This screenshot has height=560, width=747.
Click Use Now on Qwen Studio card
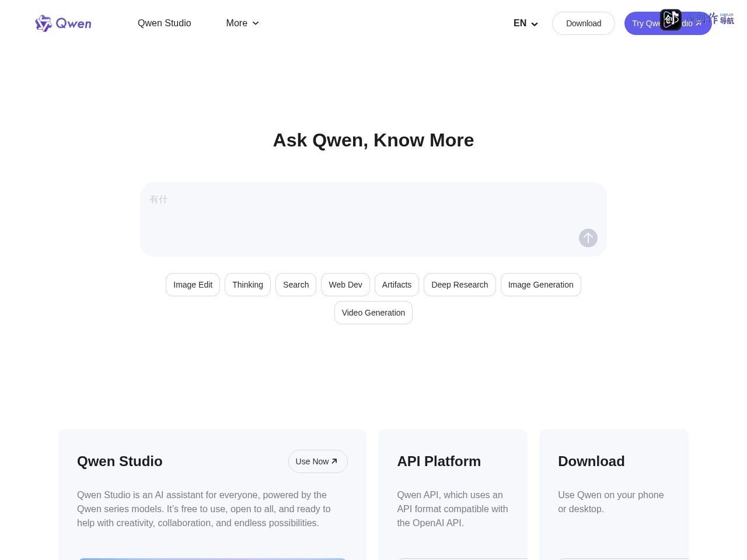(318, 461)
